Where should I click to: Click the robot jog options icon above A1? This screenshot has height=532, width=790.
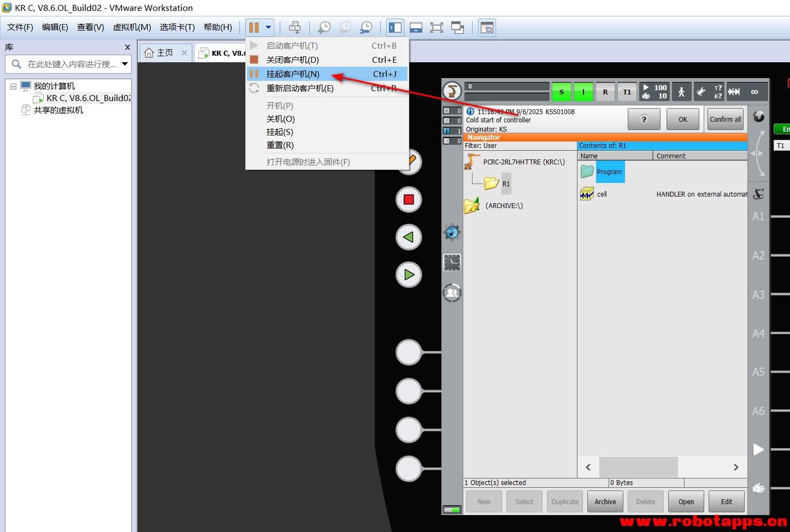758,193
